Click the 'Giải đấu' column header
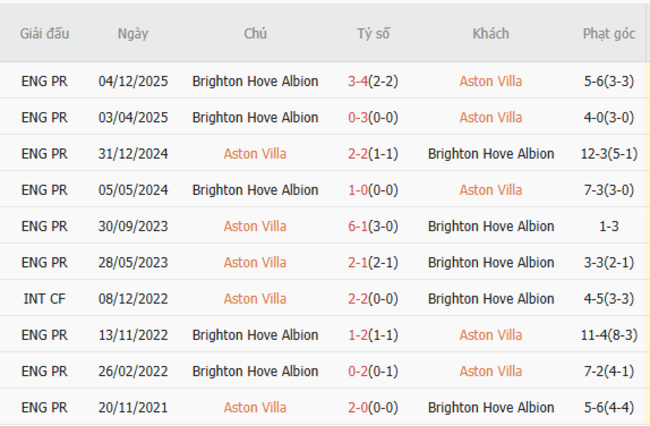Viewport: 650px width, 426px height. pos(45,33)
